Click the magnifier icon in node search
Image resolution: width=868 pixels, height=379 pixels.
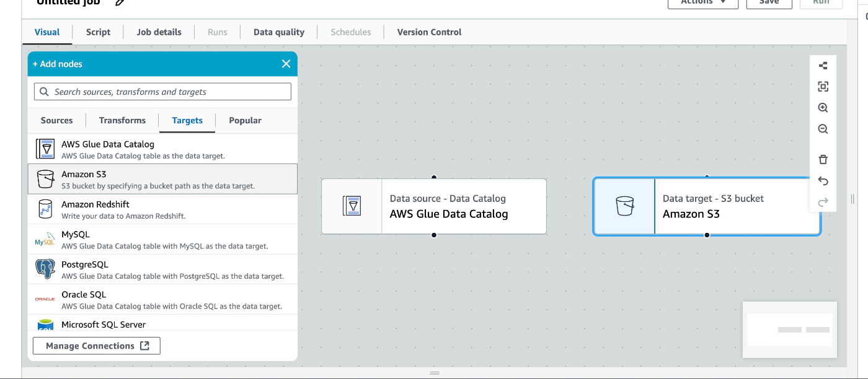pos(44,92)
